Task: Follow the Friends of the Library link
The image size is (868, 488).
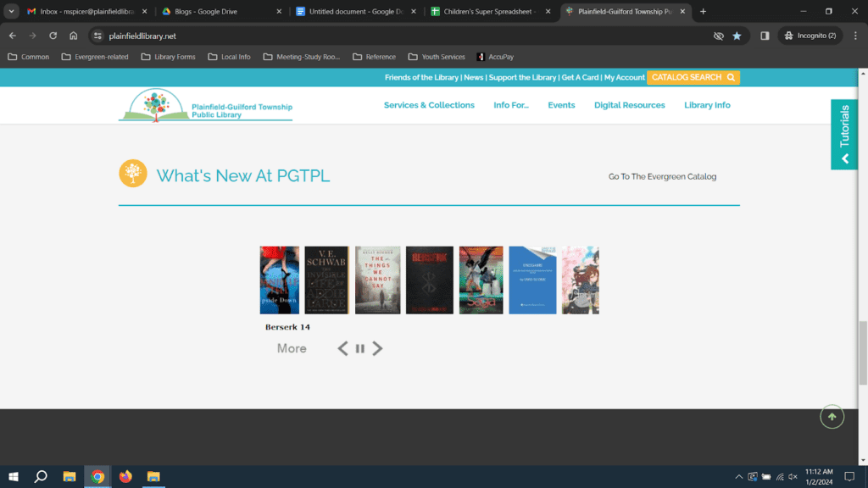Action: pyautogui.click(x=421, y=77)
